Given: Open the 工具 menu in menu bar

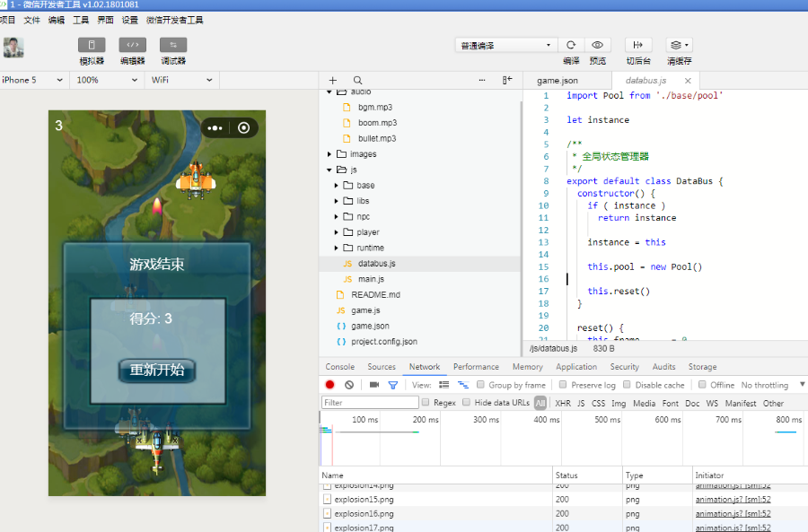Looking at the screenshot, I should pos(81,20).
